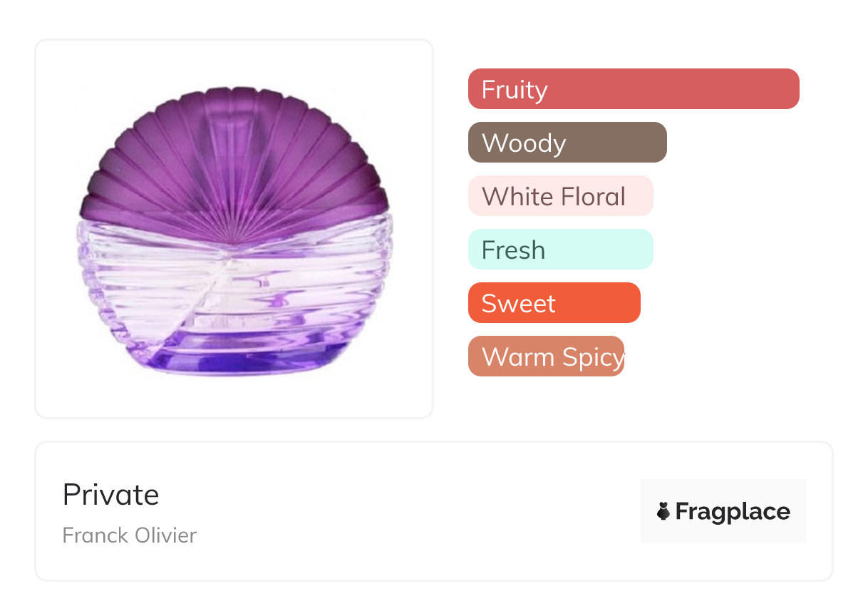
Task: Select the Warm Spicy accord bar
Action: coord(546,356)
